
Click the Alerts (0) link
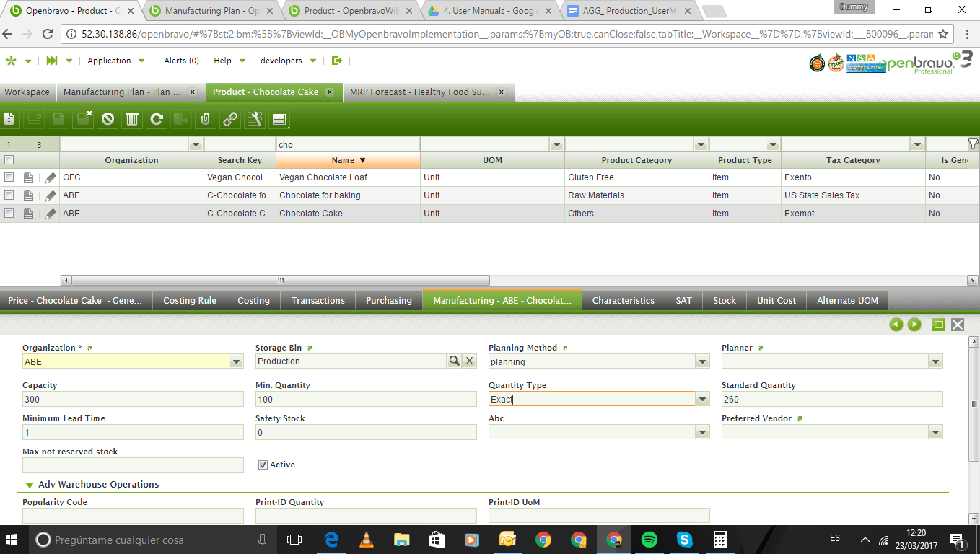pos(181,61)
